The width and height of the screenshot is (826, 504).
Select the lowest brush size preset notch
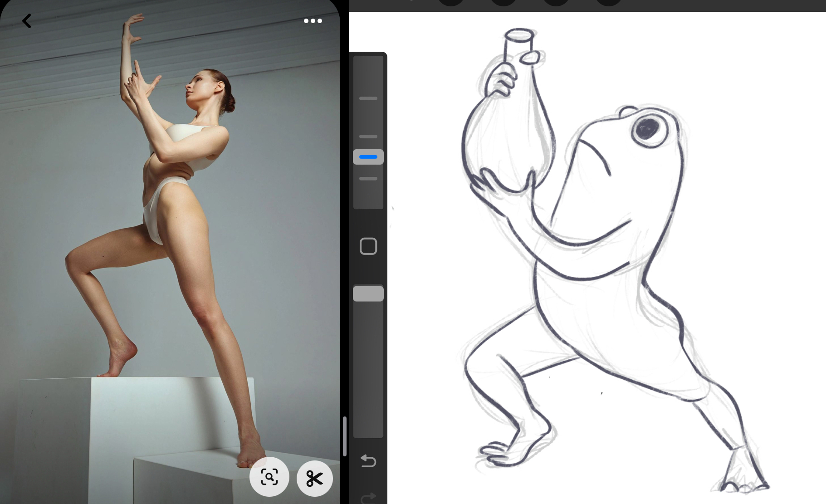(368, 179)
